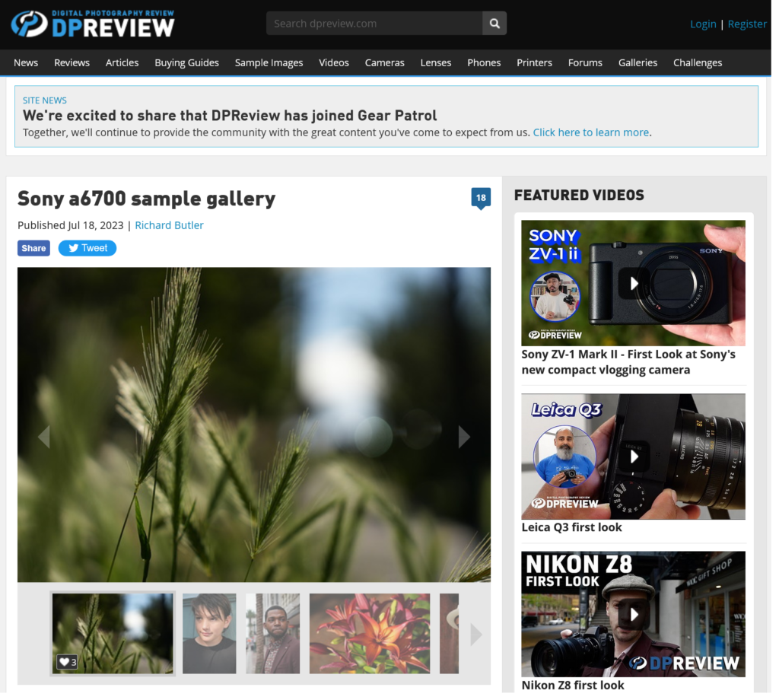This screenshot has width=779, height=700.
Task: Open the Forums section
Action: click(x=585, y=62)
